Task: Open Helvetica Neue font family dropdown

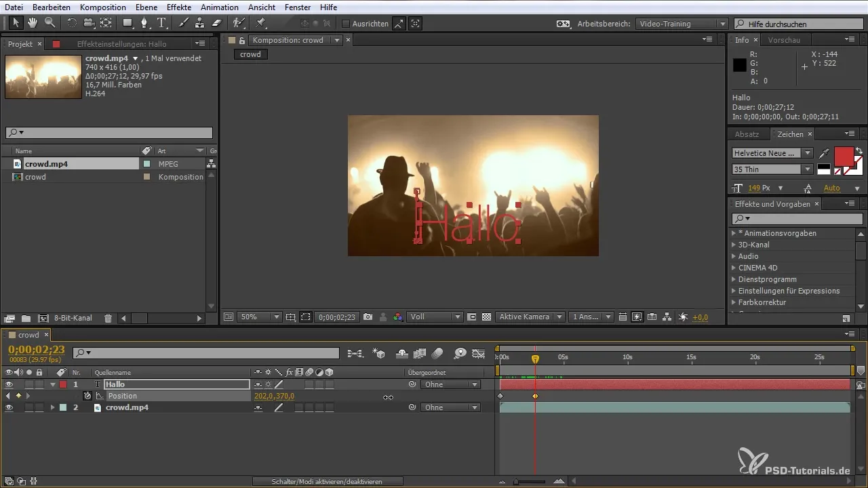Action: pos(772,153)
